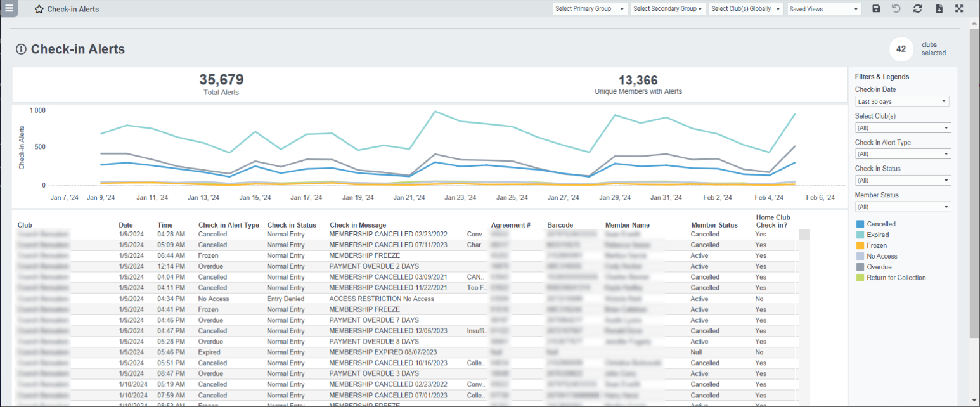Image resolution: width=980 pixels, height=407 pixels.
Task: Click the Check-in Alert Type column header
Action: tap(228, 224)
